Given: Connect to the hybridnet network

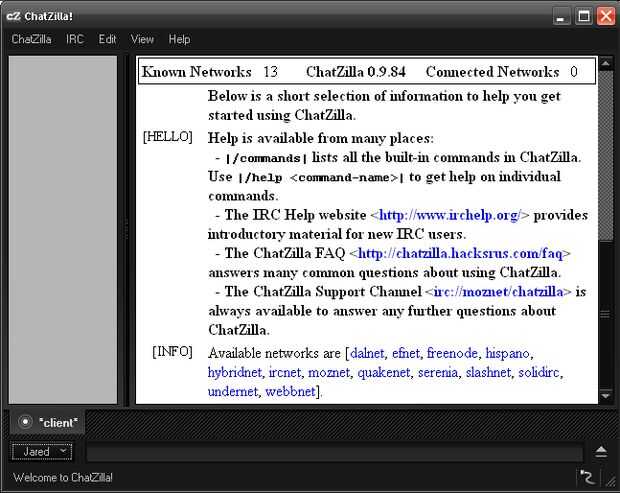Looking at the screenshot, I should tap(234, 372).
